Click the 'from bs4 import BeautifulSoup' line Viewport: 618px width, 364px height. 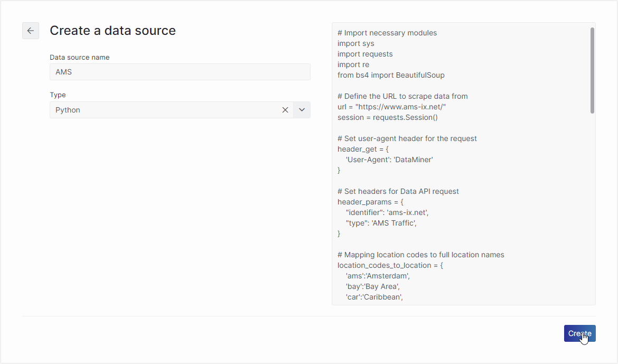tap(391, 75)
